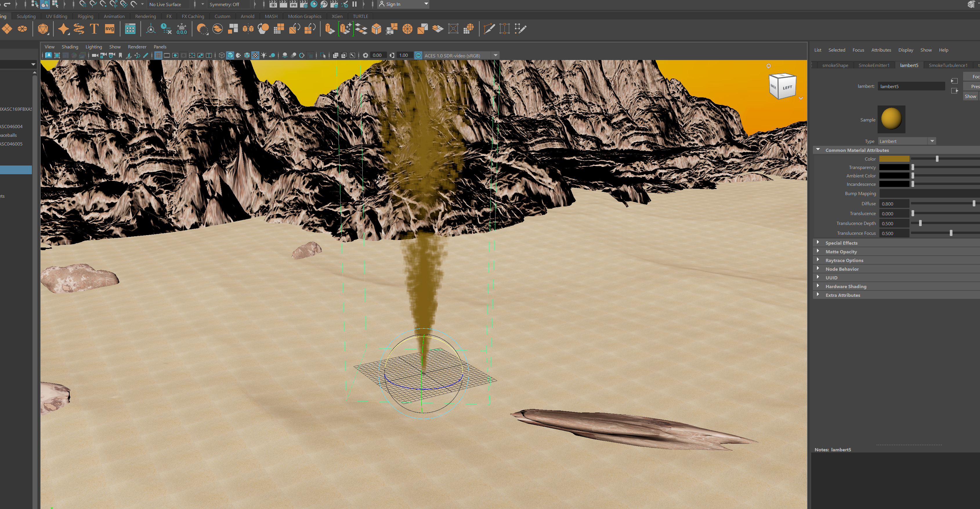
Task: Click the Extrude shelf icon
Action: (330, 29)
